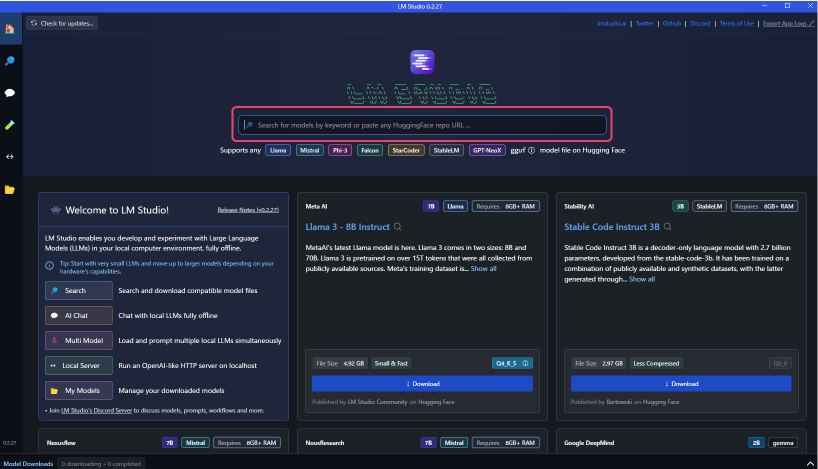This screenshot has width=818, height=469.
Task: Open the Playground test tube sidebar icon
Action: pyautogui.click(x=10, y=125)
